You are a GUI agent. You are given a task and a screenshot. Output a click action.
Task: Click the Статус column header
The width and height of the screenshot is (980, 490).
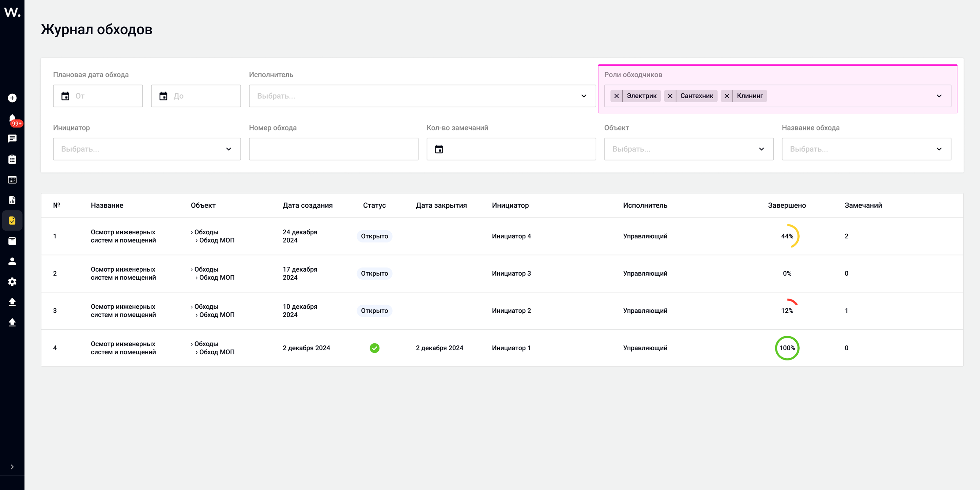[374, 205]
